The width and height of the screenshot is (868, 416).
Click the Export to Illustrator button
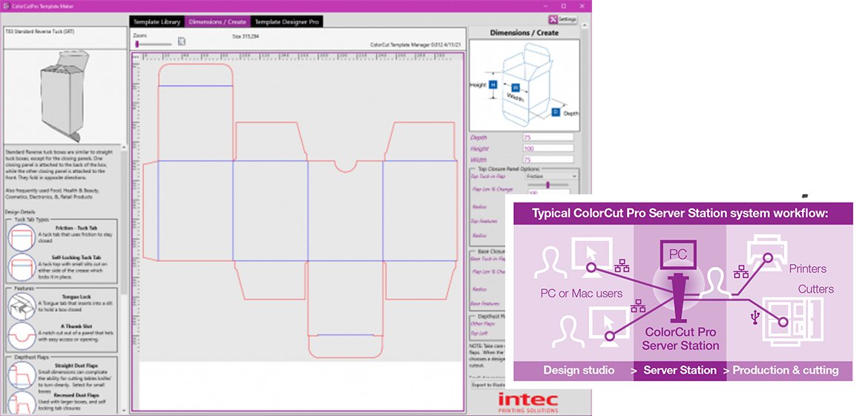tap(488, 385)
